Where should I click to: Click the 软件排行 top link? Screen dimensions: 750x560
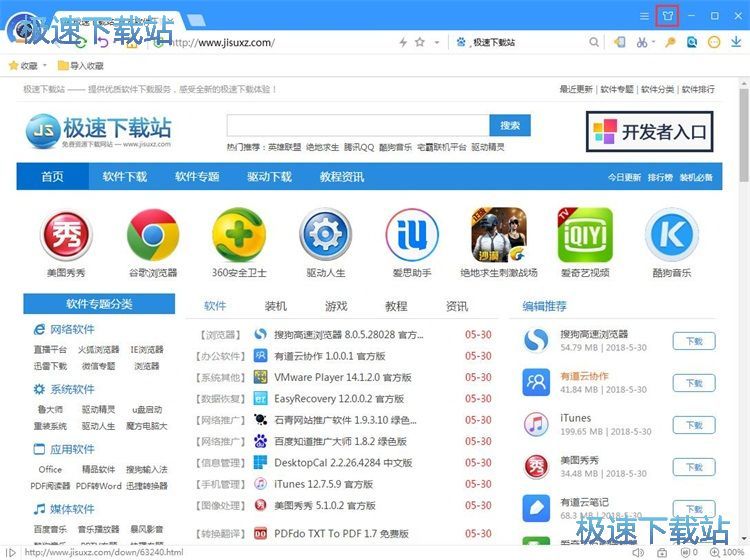pyautogui.click(x=698, y=89)
